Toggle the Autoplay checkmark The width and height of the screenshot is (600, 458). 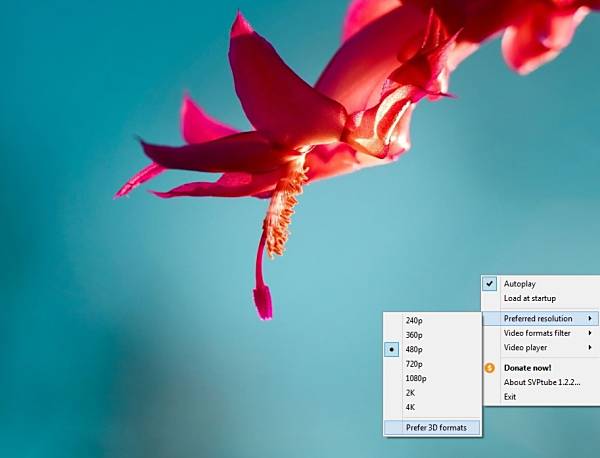[489, 284]
